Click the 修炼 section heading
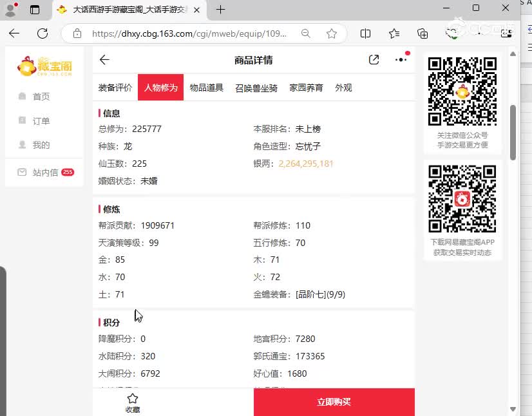Viewport: 532px width, 416px height. point(111,209)
